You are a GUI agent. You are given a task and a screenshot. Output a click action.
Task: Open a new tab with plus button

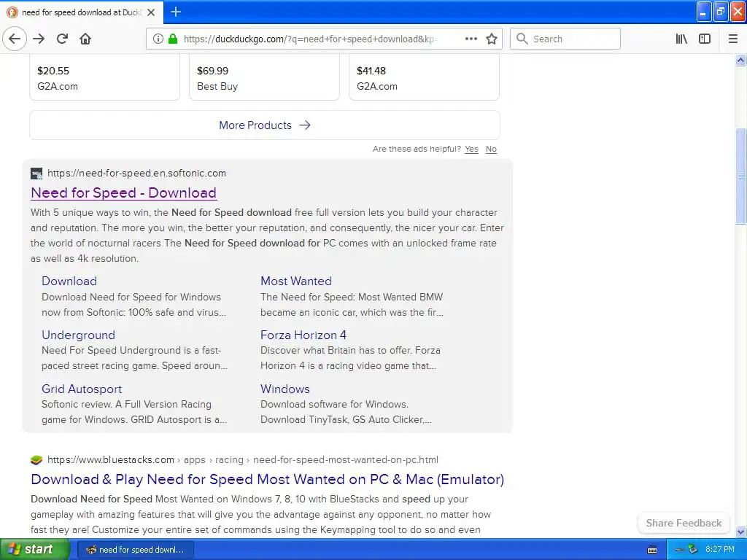pyautogui.click(x=176, y=12)
